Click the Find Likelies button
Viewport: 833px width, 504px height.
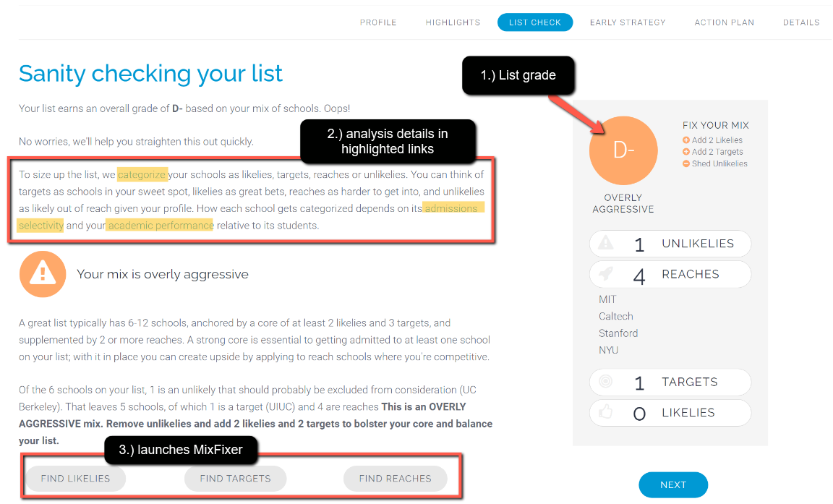tap(75, 479)
